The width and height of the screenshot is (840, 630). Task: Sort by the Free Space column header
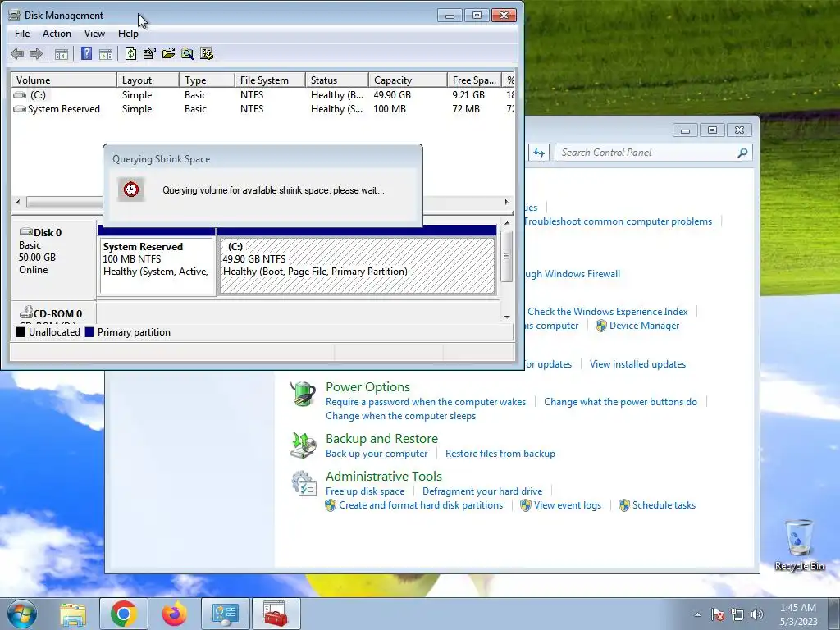tap(474, 80)
